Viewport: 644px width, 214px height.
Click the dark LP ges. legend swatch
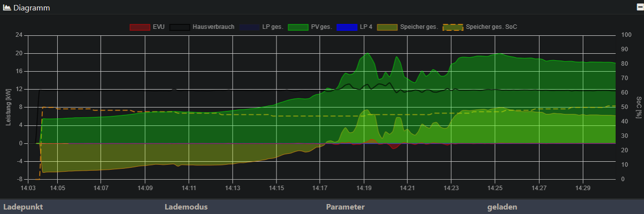click(x=249, y=27)
